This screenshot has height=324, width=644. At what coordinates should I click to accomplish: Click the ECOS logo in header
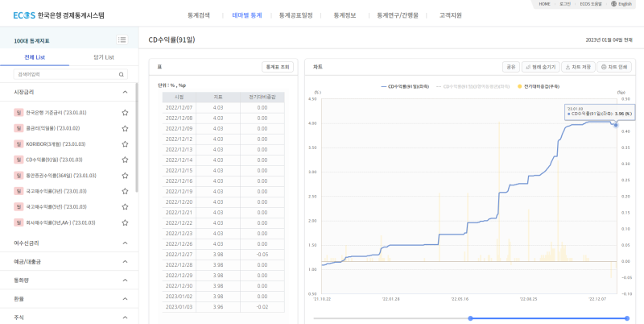pos(23,15)
